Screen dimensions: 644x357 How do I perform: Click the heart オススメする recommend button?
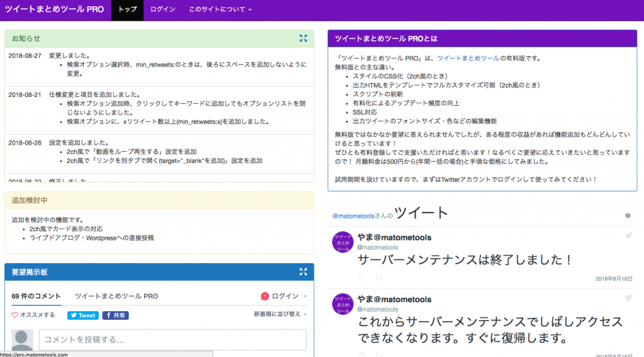point(33,315)
